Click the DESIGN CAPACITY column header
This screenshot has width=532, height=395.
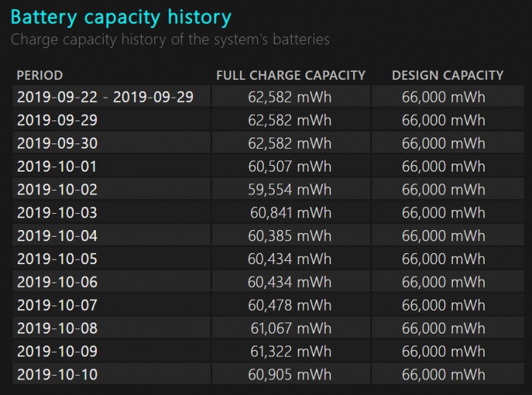[447, 75]
